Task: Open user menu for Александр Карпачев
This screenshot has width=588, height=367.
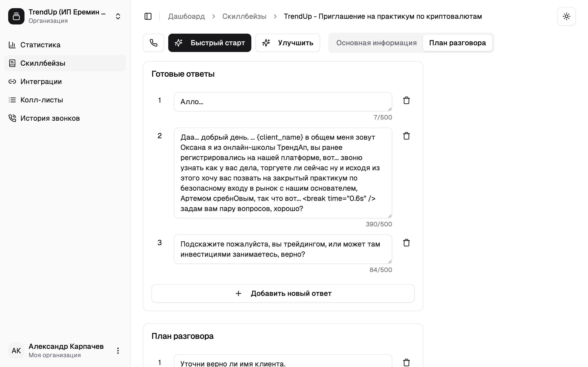Action: pos(118,350)
